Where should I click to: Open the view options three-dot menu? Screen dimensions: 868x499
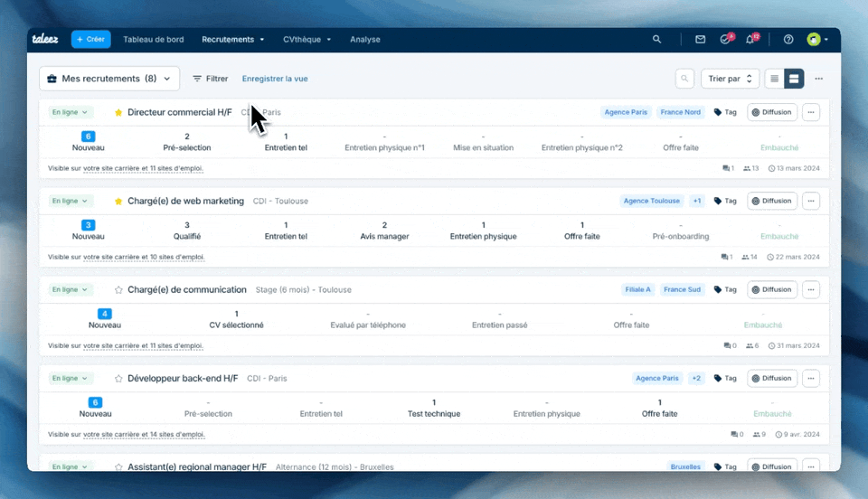click(819, 79)
